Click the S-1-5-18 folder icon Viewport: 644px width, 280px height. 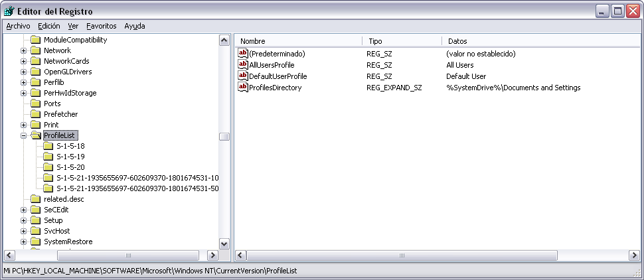tap(48, 146)
